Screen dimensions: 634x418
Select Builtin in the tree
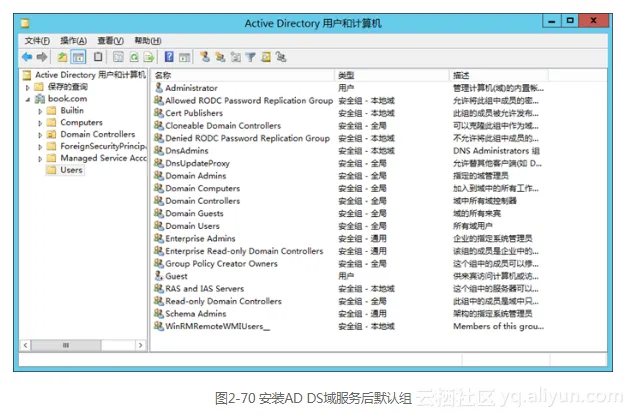click(72, 110)
